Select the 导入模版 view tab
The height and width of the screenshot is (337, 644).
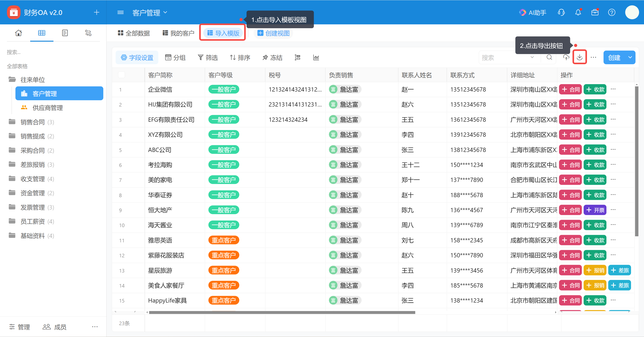[223, 33]
